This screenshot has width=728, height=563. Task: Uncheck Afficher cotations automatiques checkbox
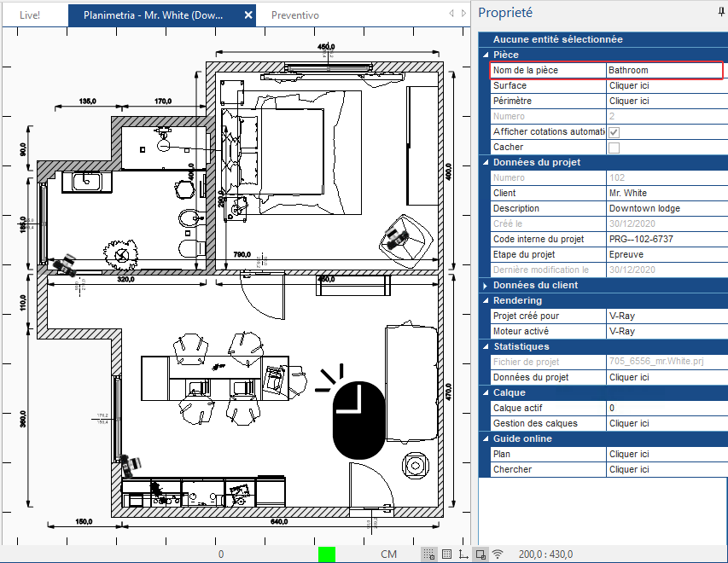coord(614,132)
